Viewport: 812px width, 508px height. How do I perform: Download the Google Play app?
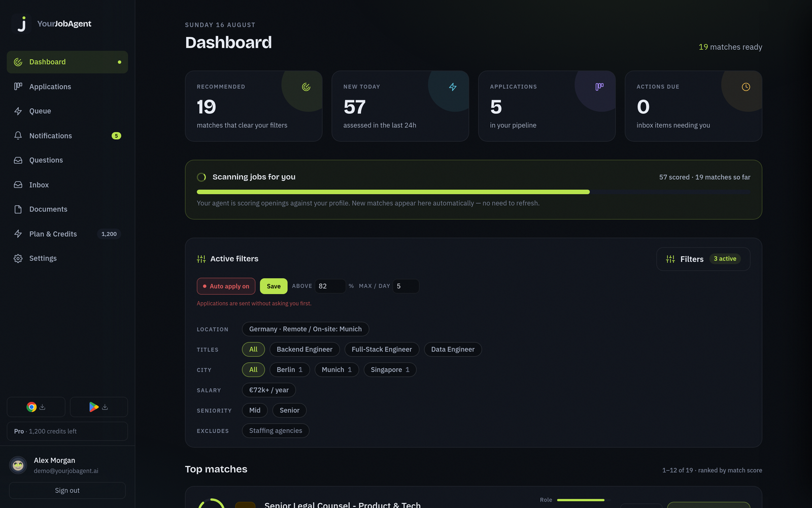[x=99, y=407]
